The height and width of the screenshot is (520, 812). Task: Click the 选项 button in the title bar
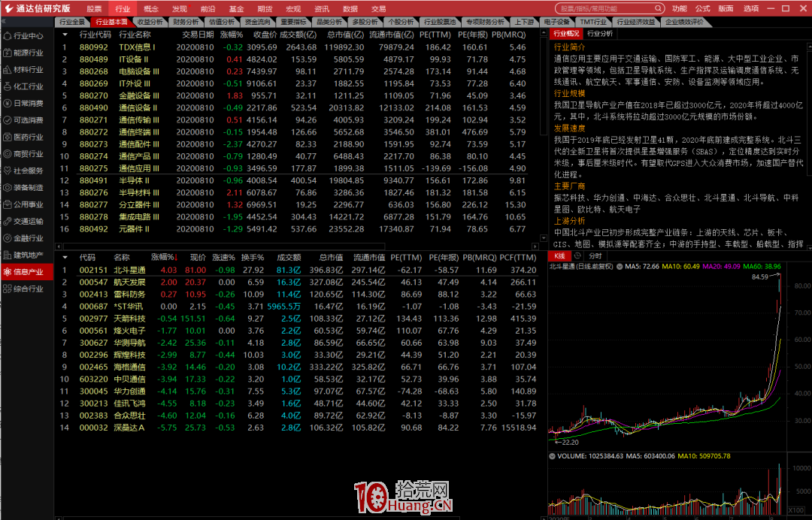pos(751,8)
